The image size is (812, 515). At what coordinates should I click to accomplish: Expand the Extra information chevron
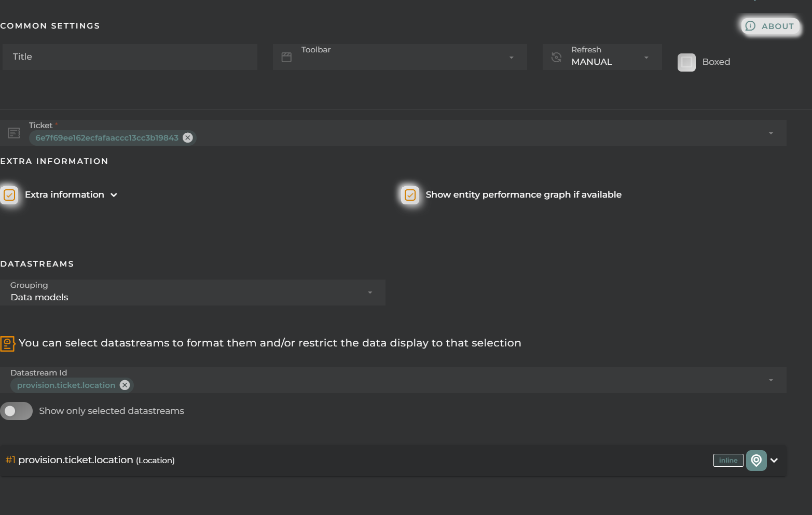(114, 195)
